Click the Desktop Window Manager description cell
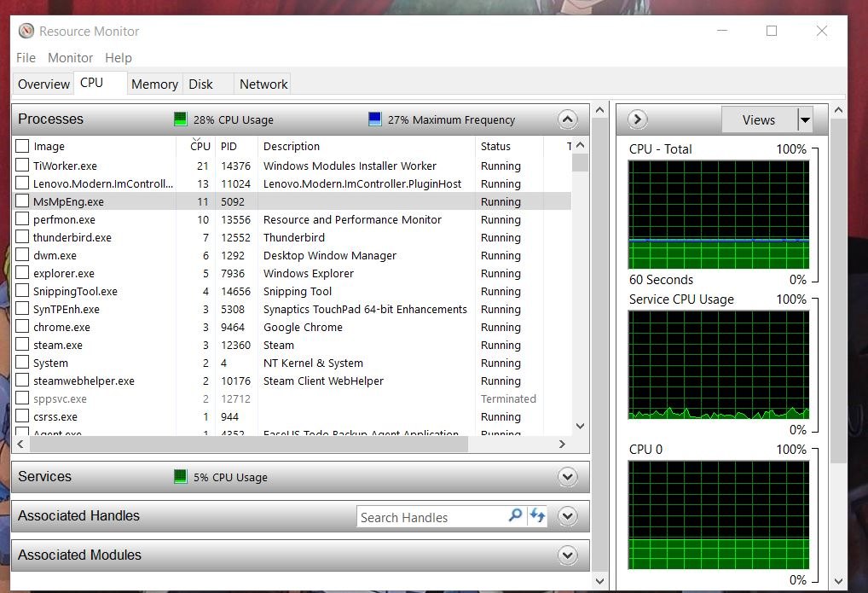This screenshot has width=868, height=593. [x=330, y=255]
